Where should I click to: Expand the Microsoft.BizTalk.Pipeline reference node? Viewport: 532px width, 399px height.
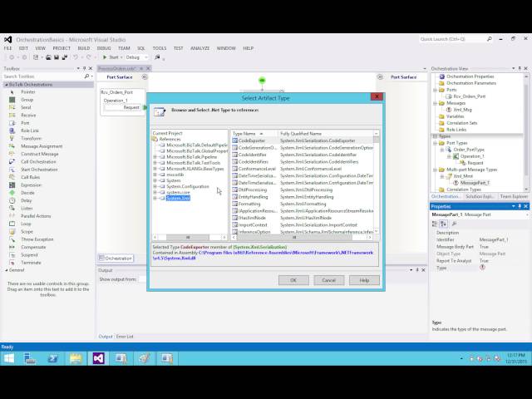point(155,157)
